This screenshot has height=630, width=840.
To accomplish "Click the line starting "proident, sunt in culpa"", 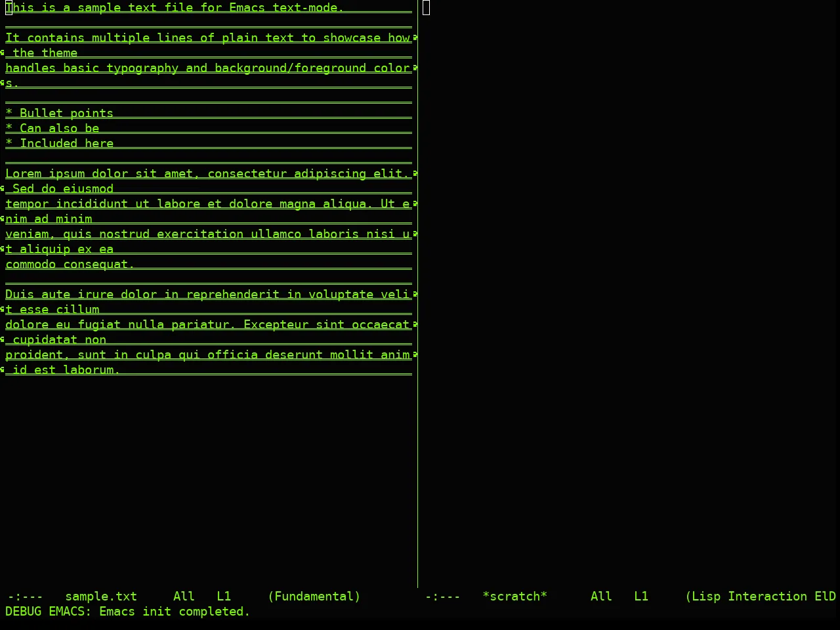I will pos(208,355).
